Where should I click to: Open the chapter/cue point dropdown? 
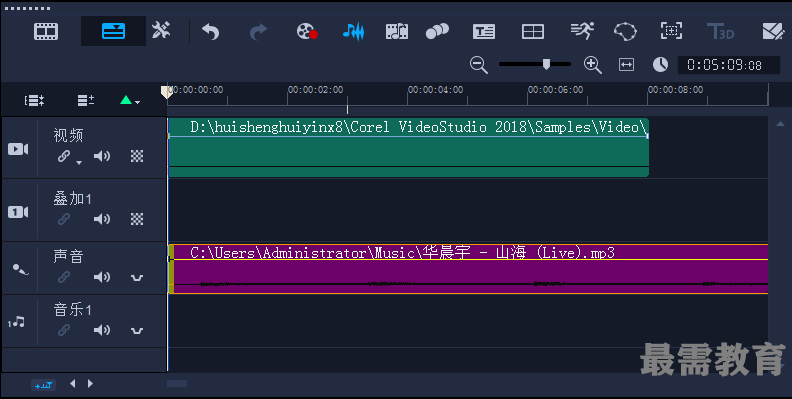(x=130, y=101)
